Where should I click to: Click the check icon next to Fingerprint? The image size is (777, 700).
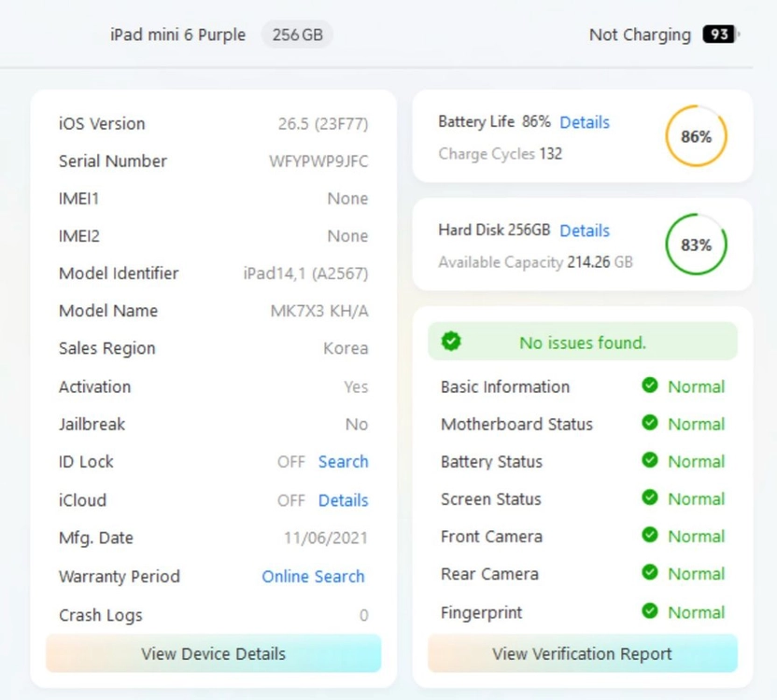point(649,611)
